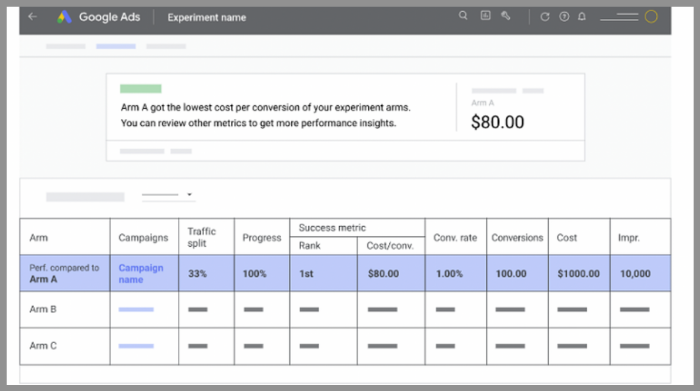Click the Experiment name title
This screenshot has height=391, width=700.
coord(207,17)
